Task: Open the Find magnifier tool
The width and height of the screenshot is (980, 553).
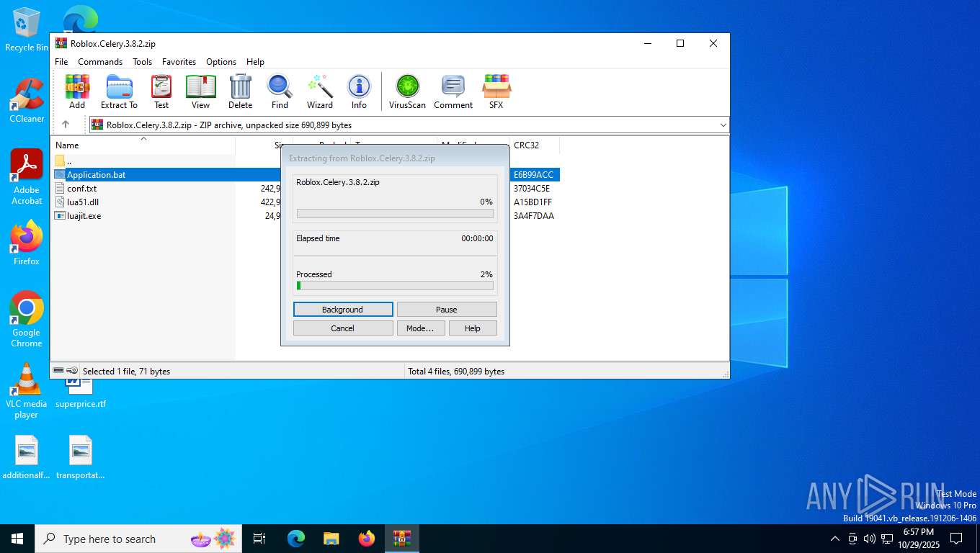Action: tap(280, 91)
